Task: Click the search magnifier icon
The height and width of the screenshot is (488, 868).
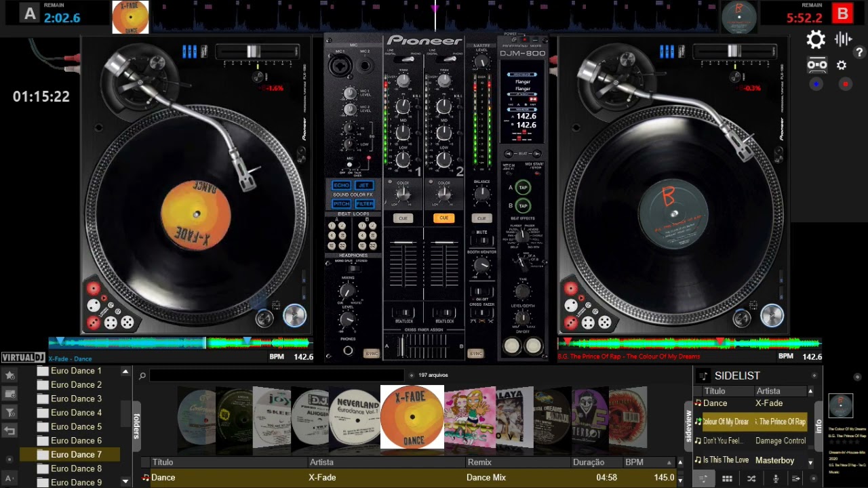Action: [142, 375]
